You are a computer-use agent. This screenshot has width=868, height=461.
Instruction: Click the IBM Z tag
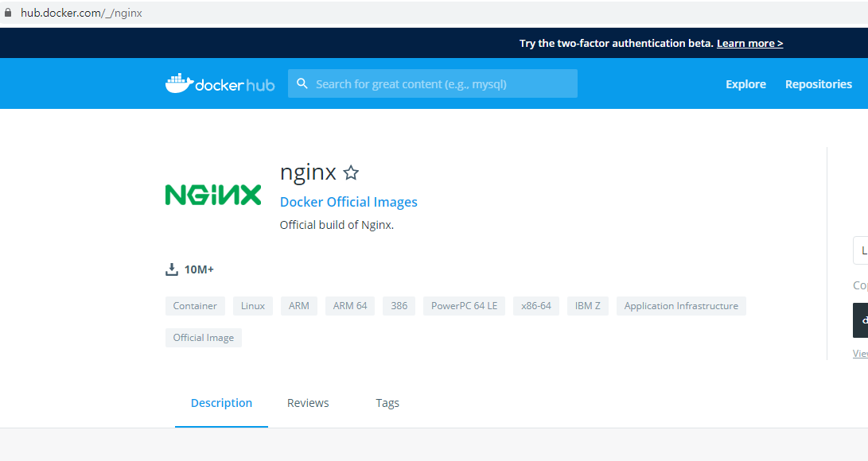587,306
